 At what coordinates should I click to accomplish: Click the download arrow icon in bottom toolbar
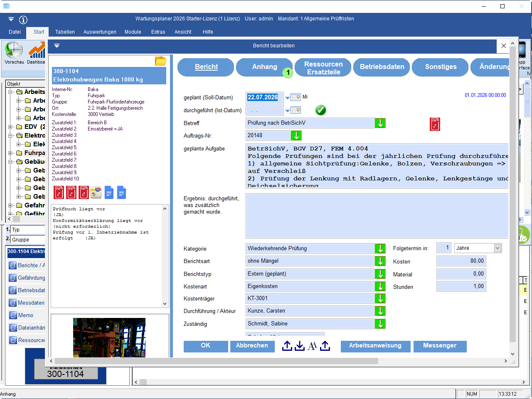300,346
